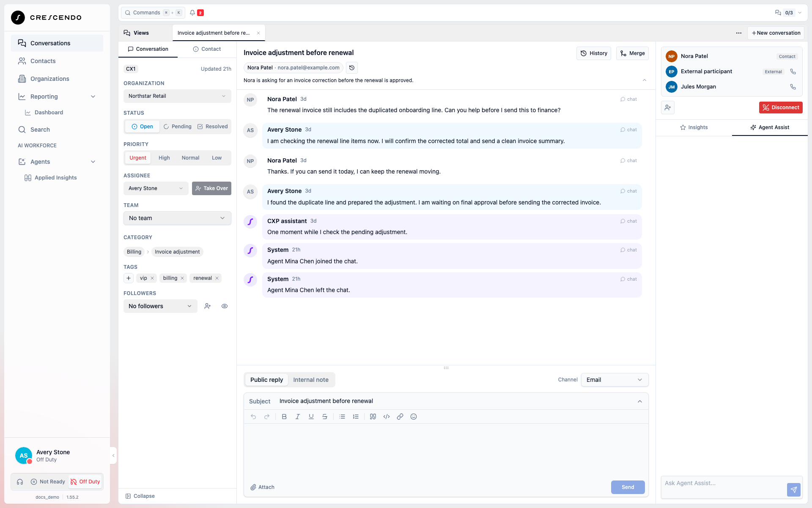Collapse the Subject field chevron
Image resolution: width=812 pixels, height=508 pixels.
(x=640, y=401)
